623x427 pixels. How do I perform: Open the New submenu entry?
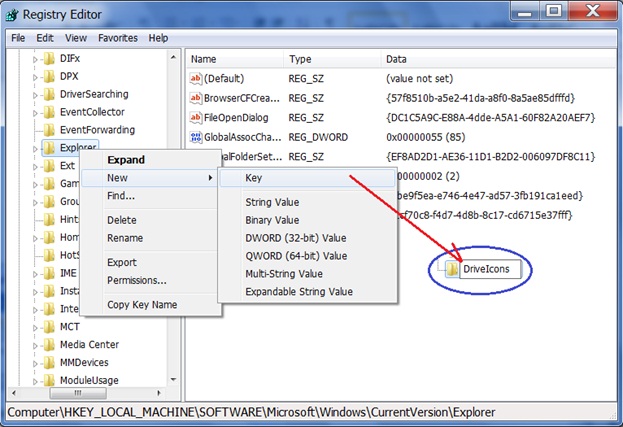150,178
